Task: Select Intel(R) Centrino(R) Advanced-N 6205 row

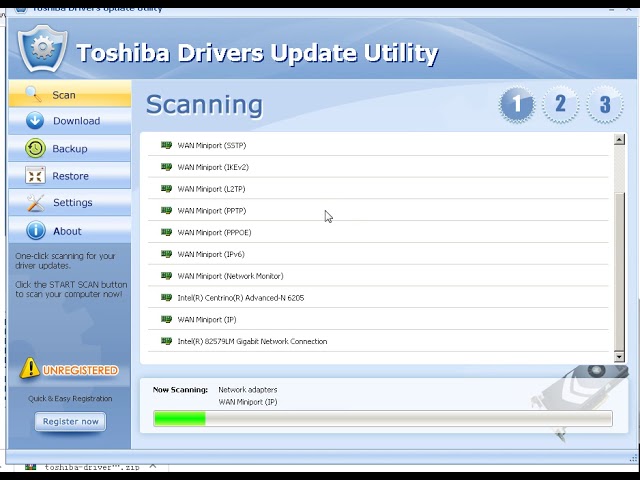Action: coord(378,298)
